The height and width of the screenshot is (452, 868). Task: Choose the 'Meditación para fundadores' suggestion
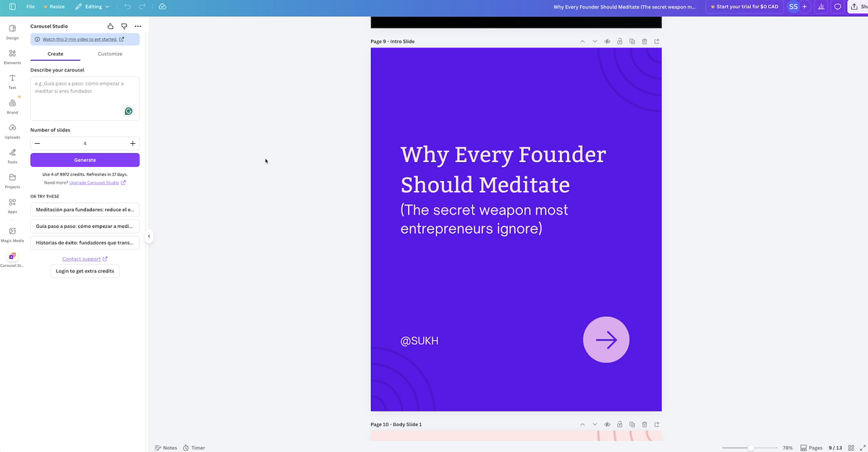pyautogui.click(x=85, y=210)
